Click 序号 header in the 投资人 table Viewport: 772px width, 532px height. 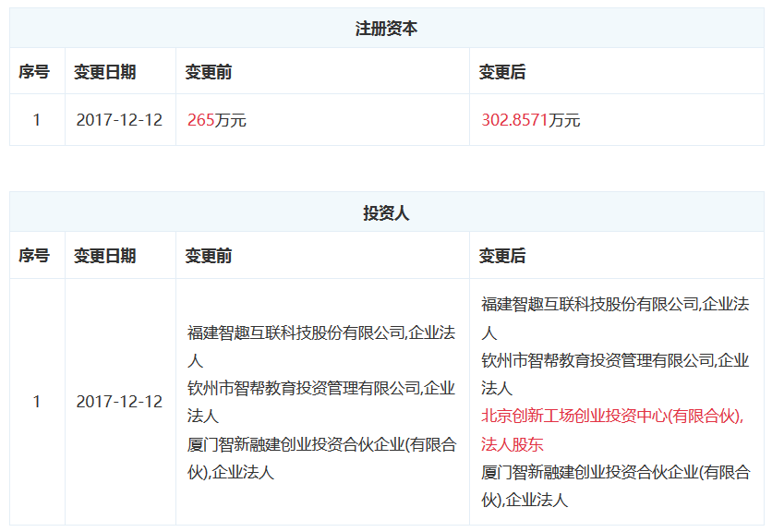pyautogui.click(x=35, y=256)
